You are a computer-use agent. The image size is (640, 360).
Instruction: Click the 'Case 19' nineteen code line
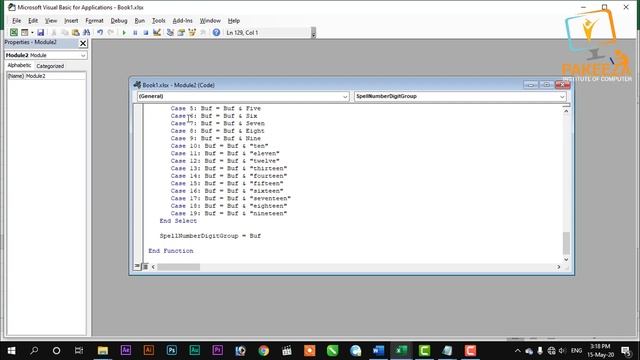229,213
